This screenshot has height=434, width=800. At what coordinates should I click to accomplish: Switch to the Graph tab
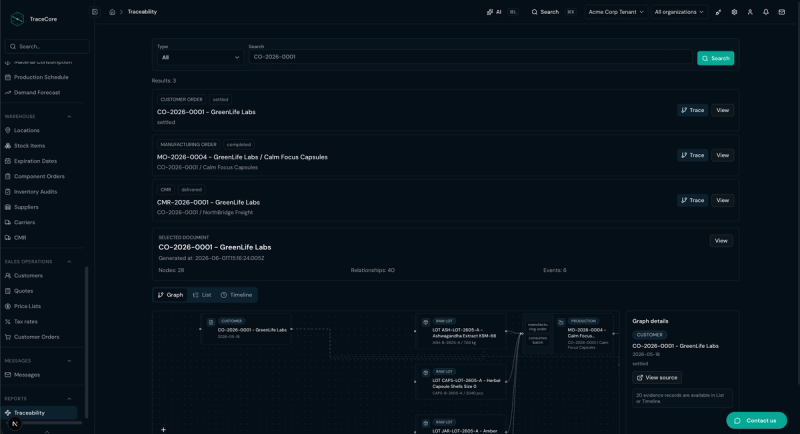coord(170,295)
